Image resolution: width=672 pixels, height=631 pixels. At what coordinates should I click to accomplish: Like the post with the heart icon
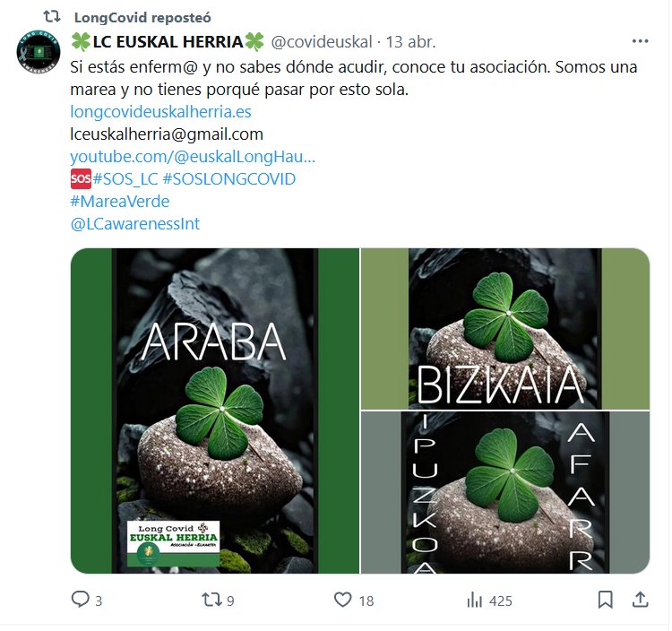[342, 600]
